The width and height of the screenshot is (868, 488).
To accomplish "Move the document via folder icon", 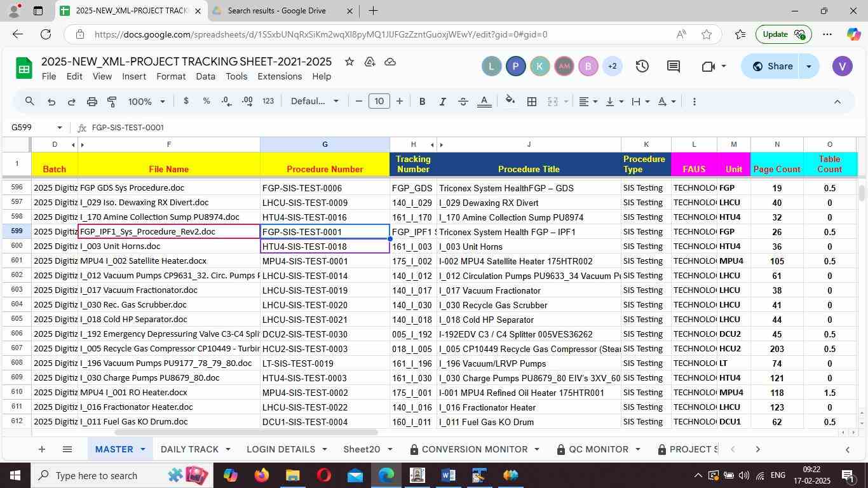I will pyautogui.click(x=369, y=62).
